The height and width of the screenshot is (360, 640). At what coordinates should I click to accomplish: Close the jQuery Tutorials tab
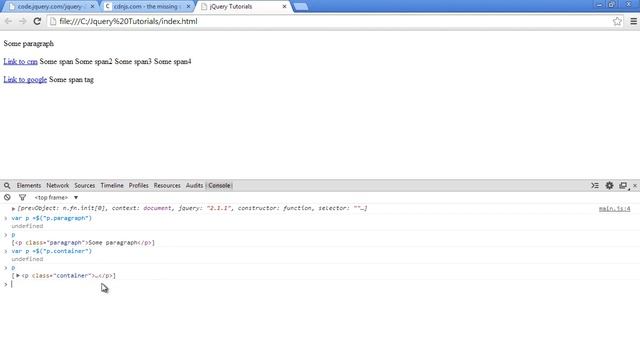coord(284,7)
